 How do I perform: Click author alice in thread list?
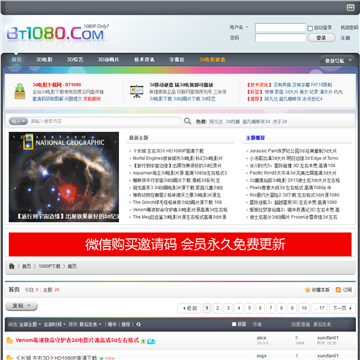click(262, 338)
